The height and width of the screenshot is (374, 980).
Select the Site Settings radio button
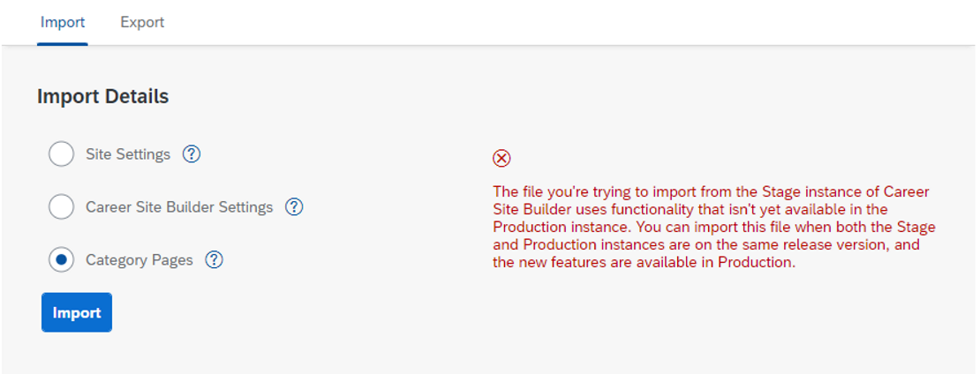click(x=61, y=154)
